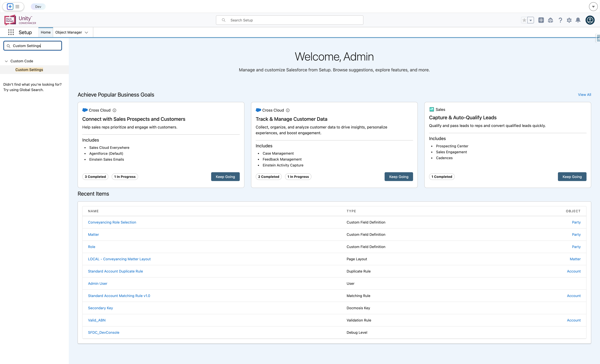Click the Dev environment pill
The image size is (600, 364).
(x=38, y=7)
